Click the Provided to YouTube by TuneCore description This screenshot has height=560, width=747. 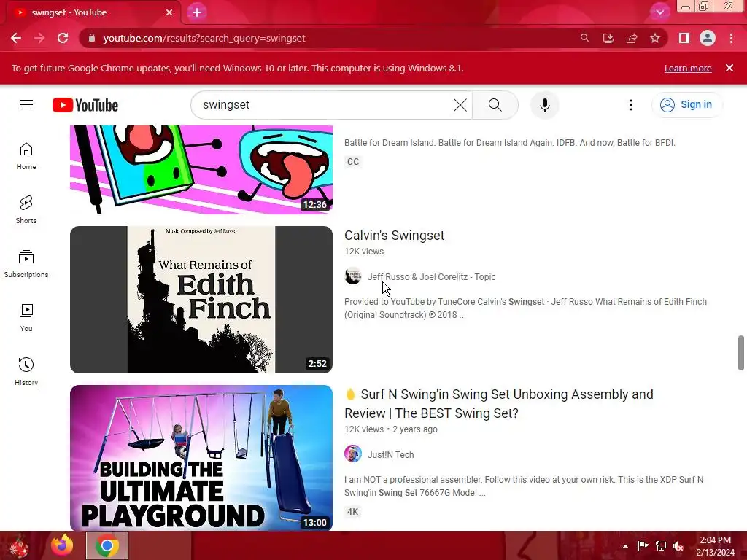pyautogui.click(x=525, y=308)
